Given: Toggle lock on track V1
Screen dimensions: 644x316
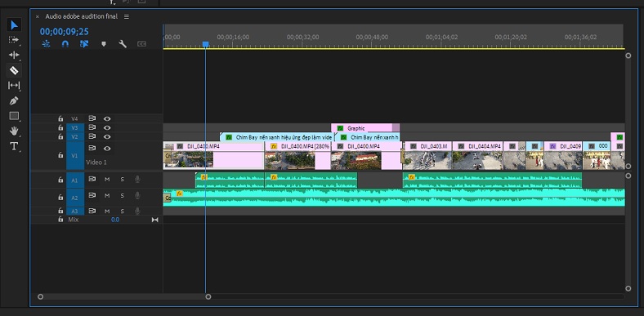Looking at the screenshot, I should 60,155.
